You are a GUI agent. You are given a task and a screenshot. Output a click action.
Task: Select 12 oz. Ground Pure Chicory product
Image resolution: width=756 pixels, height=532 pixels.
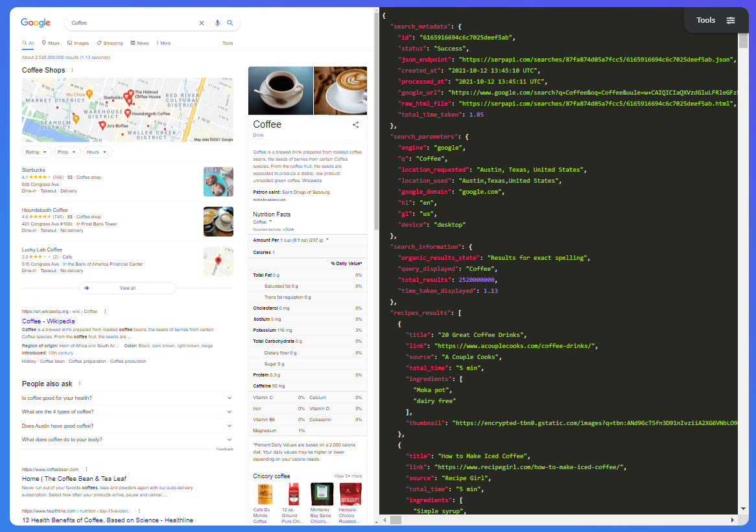292,503
